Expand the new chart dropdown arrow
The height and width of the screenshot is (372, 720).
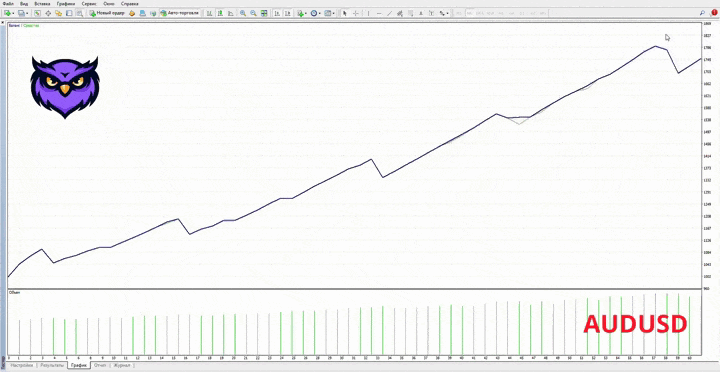click(x=14, y=14)
